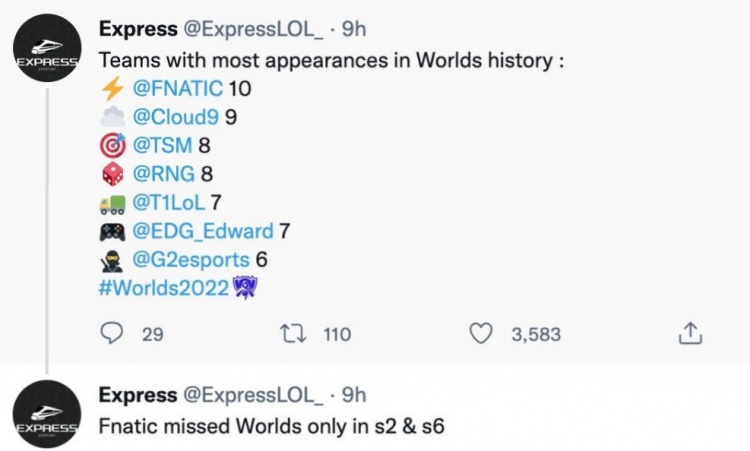The image size is (750, 451).
Task: Like the tweet with heart icon
Action: click(x=480, y=333)
